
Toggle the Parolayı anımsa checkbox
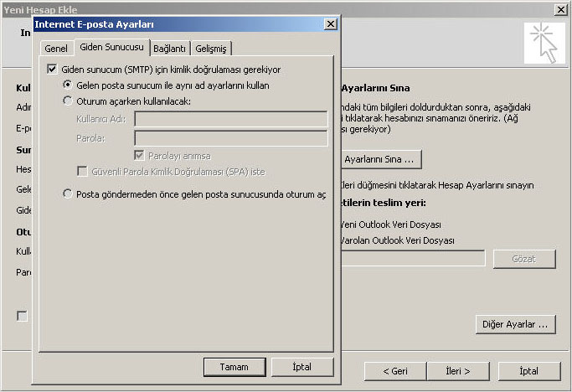coord(140,156)
